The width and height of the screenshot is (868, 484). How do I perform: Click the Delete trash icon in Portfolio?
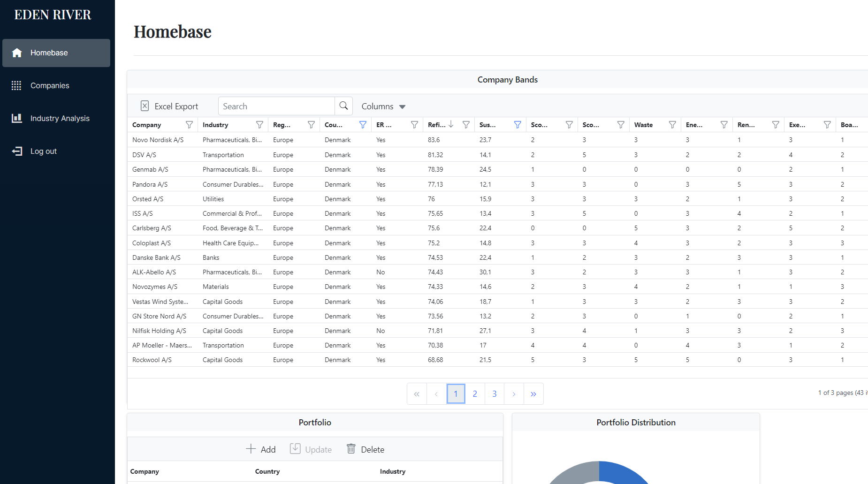pyautogui.click(x=351, y=449)
